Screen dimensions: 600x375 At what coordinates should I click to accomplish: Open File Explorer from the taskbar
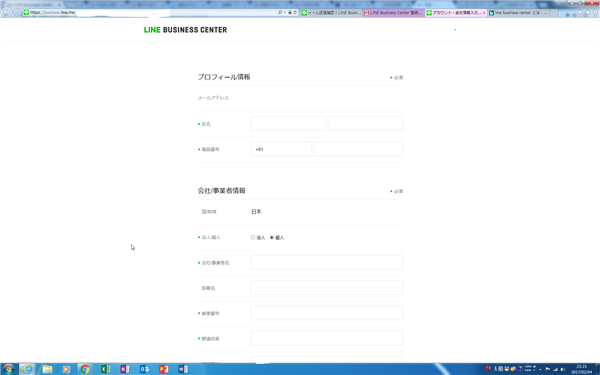[x=47, y=369]
